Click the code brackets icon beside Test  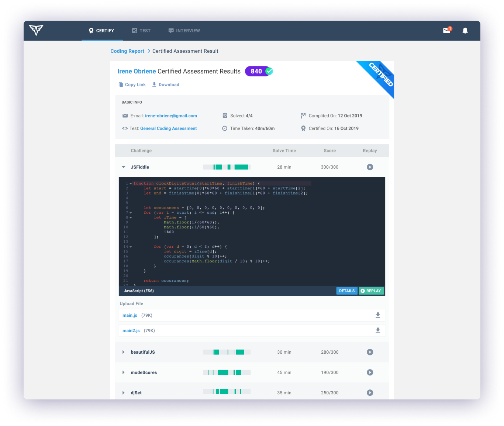(x=125, y=128)
